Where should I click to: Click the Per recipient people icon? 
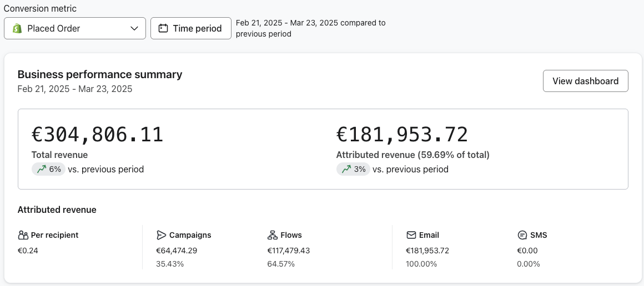[23, 235]
